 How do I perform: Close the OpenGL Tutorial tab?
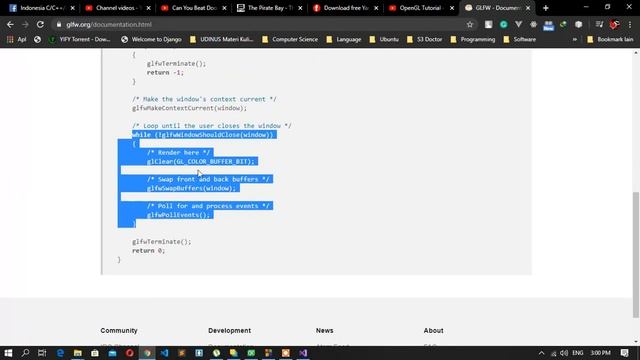[452, 8]
